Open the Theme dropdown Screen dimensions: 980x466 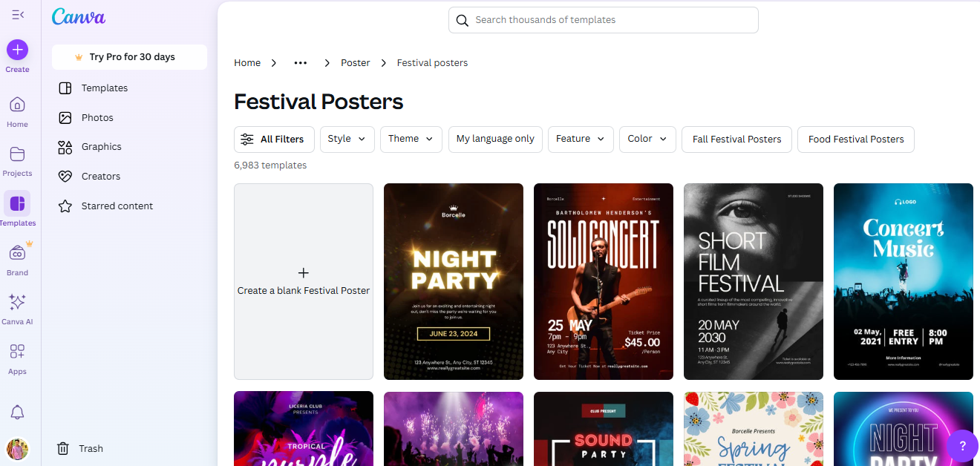(x=411, y=139)
